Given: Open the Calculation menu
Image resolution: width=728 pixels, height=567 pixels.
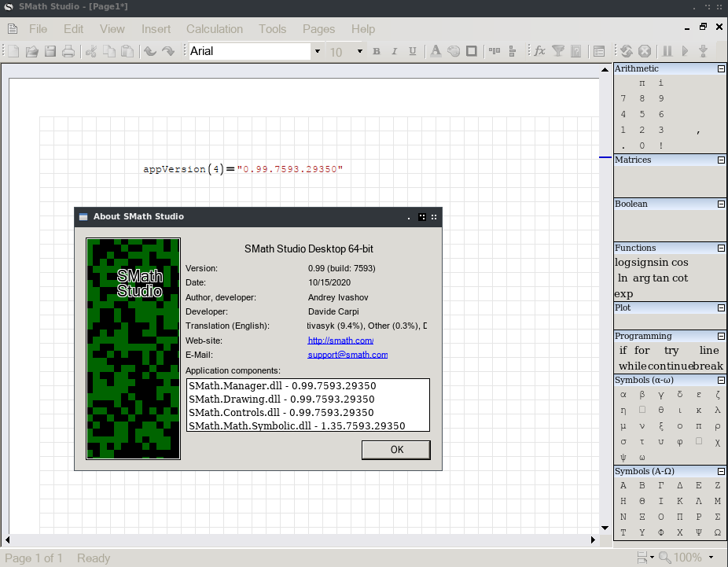Looking at the screenshot, I should click(214, 29).
